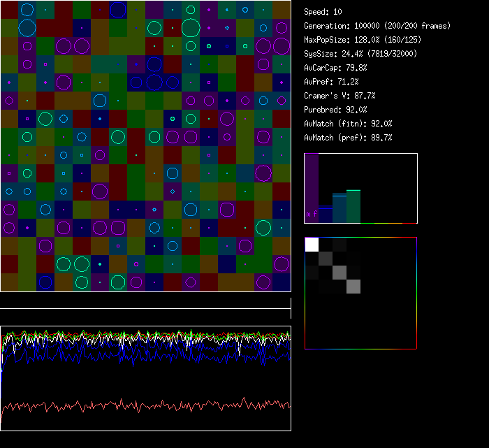Select the rightmost purple circle in grid's third row

tap(282, 46)
